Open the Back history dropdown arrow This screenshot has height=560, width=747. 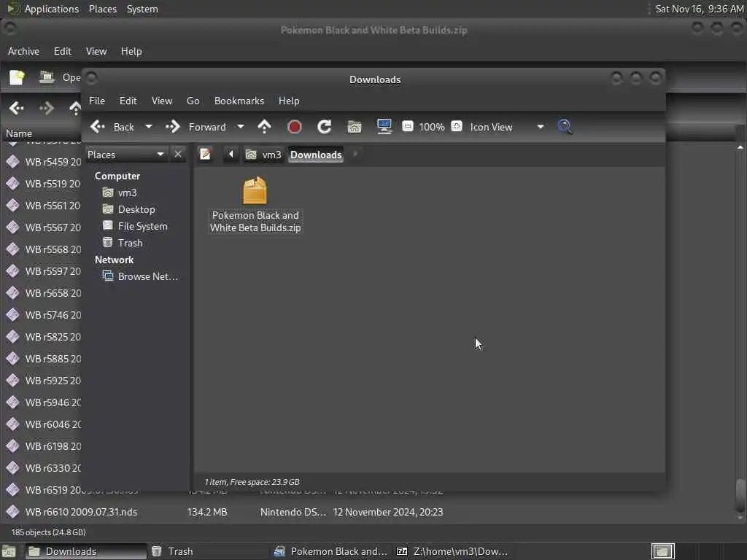(x=149, y=127)
